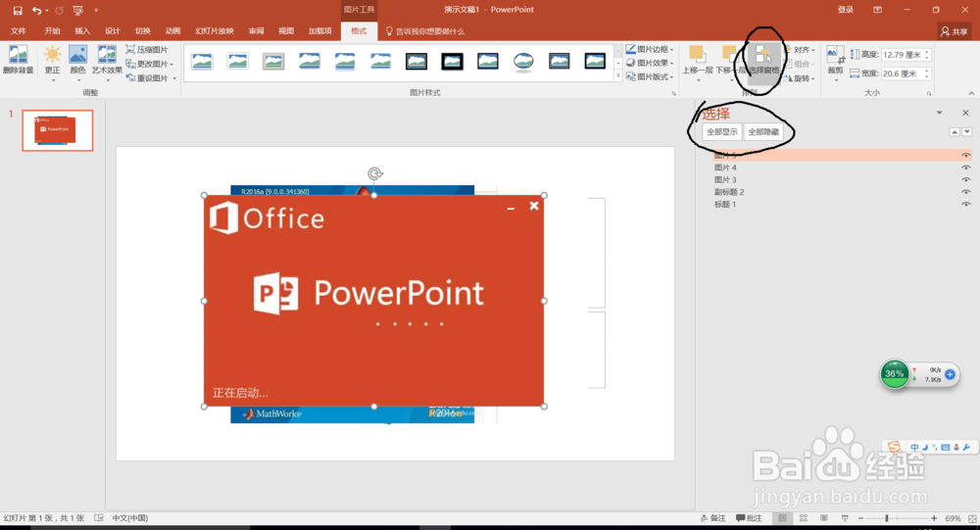Toggle visibility eye for highlighted top picture row
The height and width of the screenshot is (530, 980).
965,155
